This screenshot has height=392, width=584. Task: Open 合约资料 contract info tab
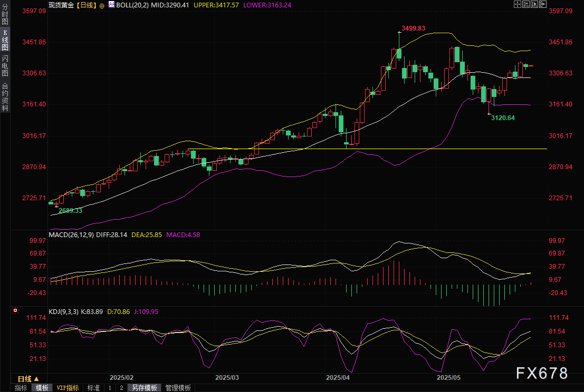(5, 96)
